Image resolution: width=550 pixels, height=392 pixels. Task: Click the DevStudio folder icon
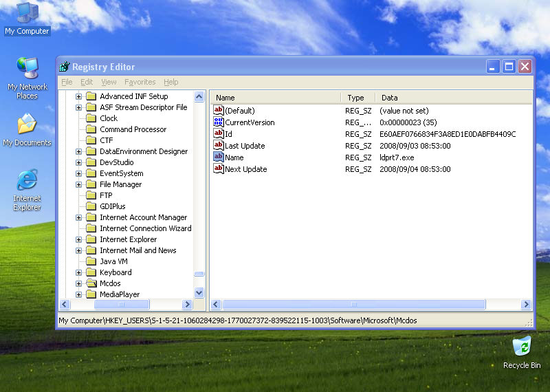(x=91, y=162)
